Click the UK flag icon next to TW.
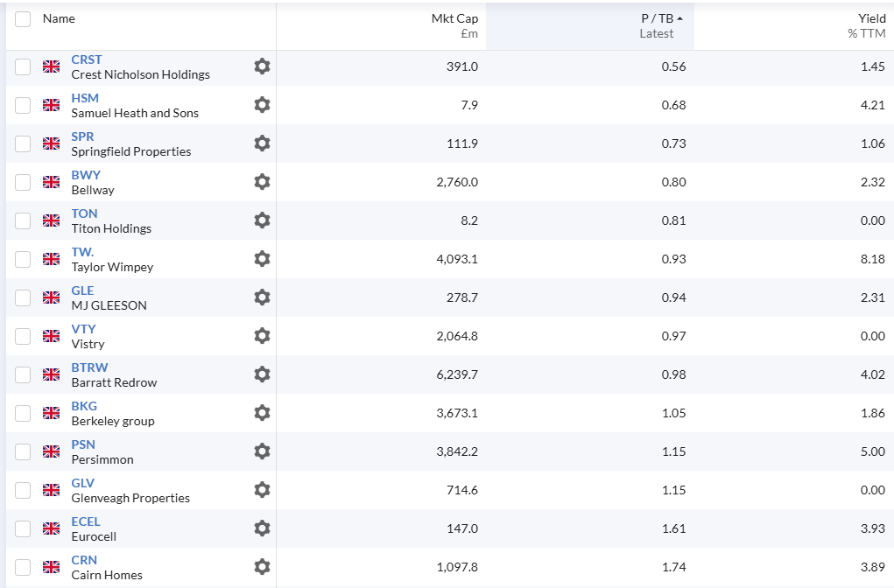Screen dimensions: 894x588 (52, 259)
